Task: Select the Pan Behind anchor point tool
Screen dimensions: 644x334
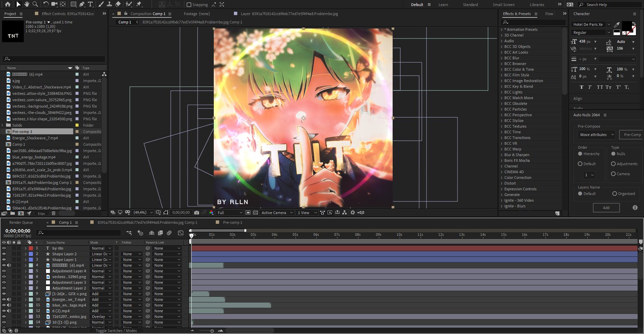Action: [x=63, y=4]
